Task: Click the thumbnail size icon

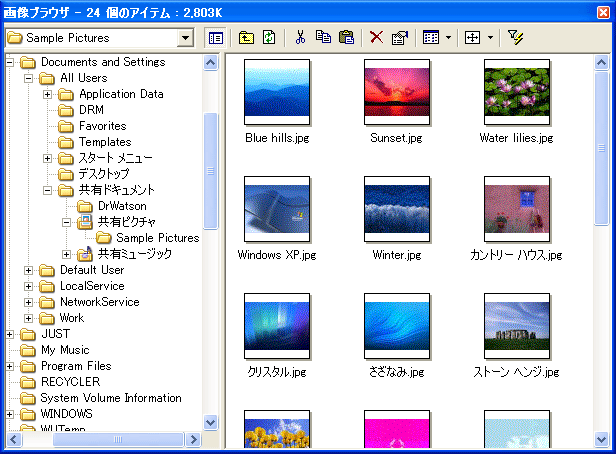Action: [472, 38]
